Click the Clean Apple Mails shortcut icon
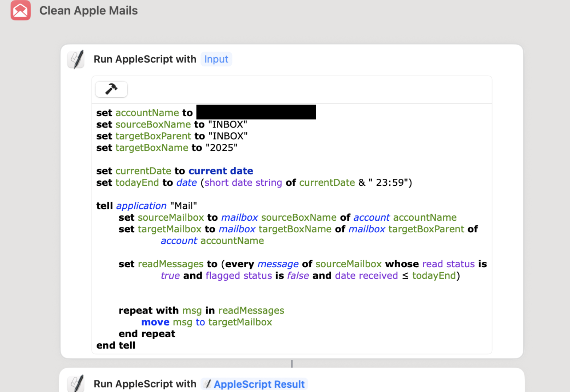This screenshot has width=570, height=392. click(x=21, y=10)
